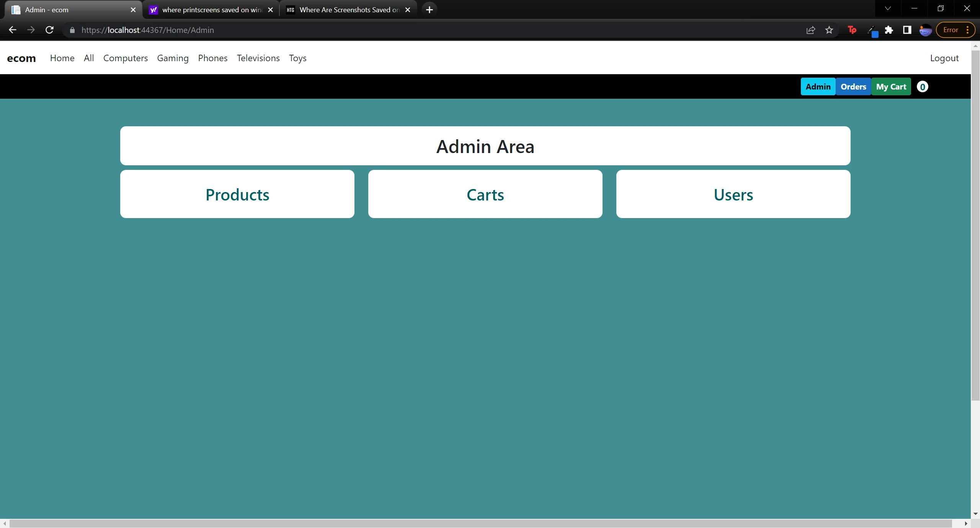This screenshot has height=528, width=980.
Task: Open the color picker eyedropper extension
Action: click(873, 30)
